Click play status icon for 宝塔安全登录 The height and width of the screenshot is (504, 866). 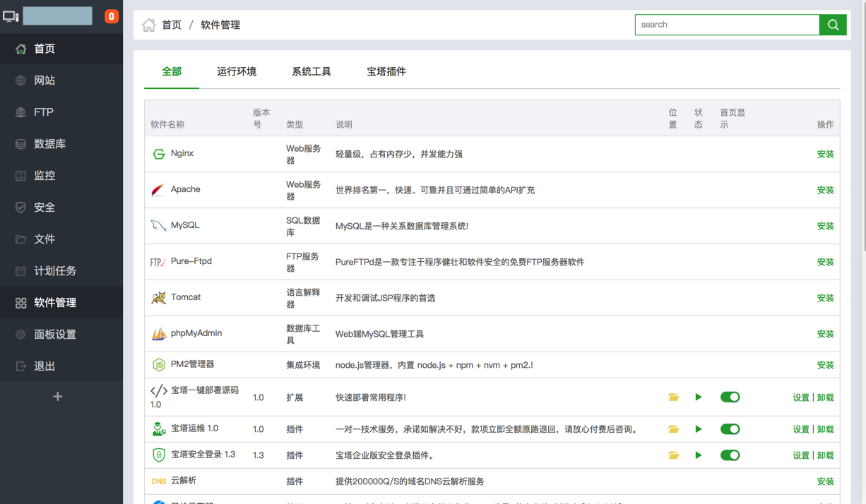699,455
